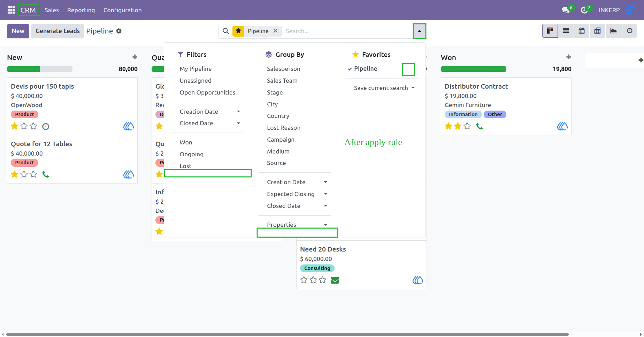Switch to Activity view
The height and width of the screenshot is (337, 644).
coord(630,31)
